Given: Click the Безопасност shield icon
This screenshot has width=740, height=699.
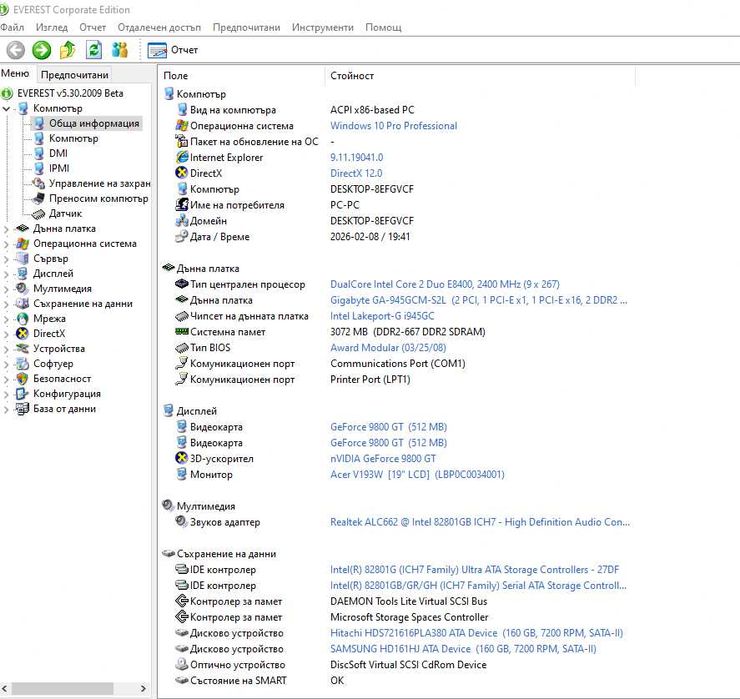Looking at the screenshot, I should click(x=22, y=379).
